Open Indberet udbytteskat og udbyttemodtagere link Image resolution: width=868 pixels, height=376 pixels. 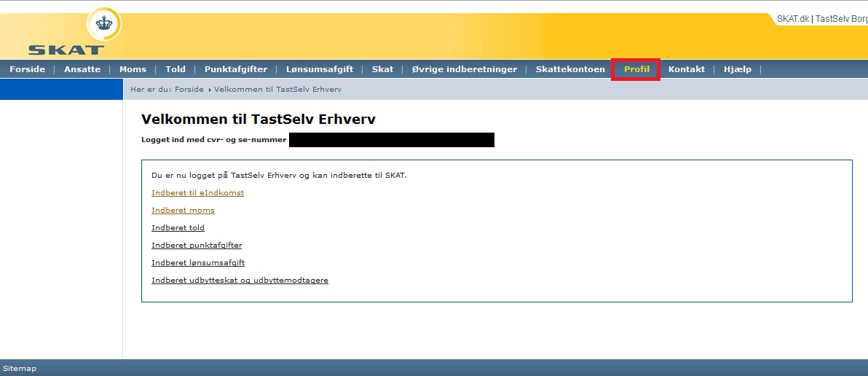(x=240, y=281)
